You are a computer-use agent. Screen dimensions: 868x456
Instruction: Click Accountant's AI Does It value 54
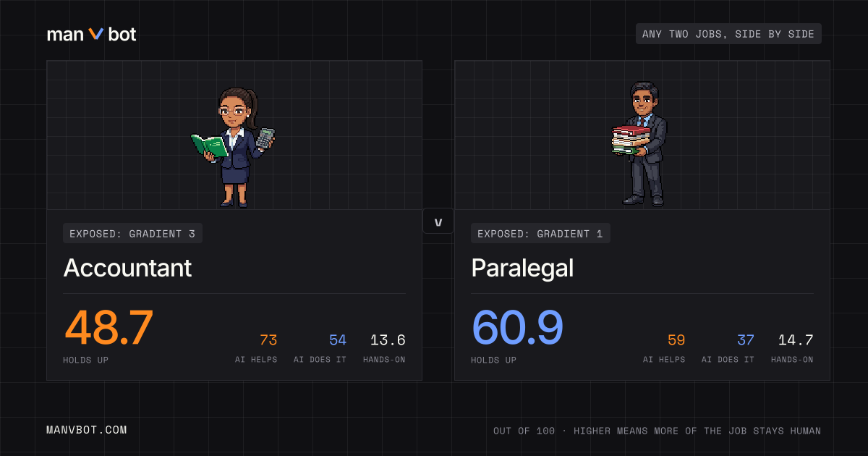[x=338, y=340]
